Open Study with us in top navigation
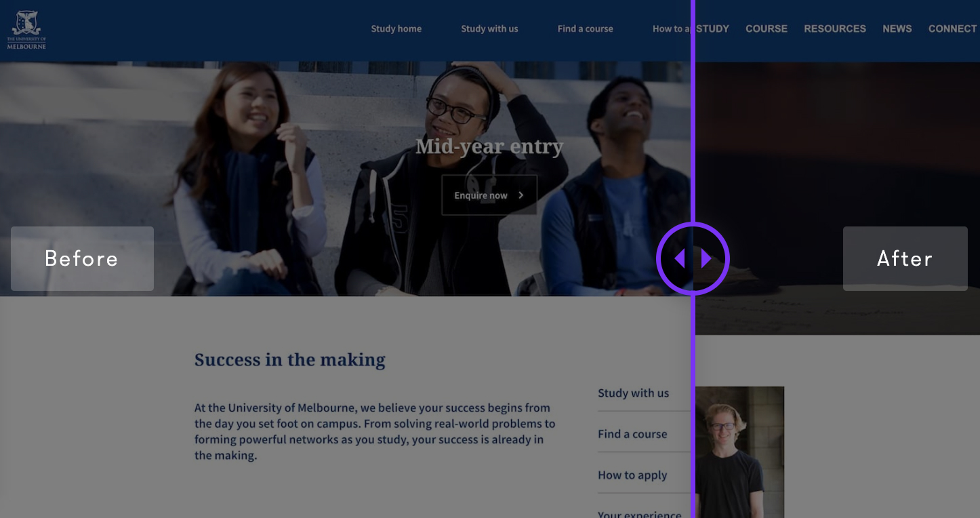Viewport: 980px width, 518px height. pos(489,28)
